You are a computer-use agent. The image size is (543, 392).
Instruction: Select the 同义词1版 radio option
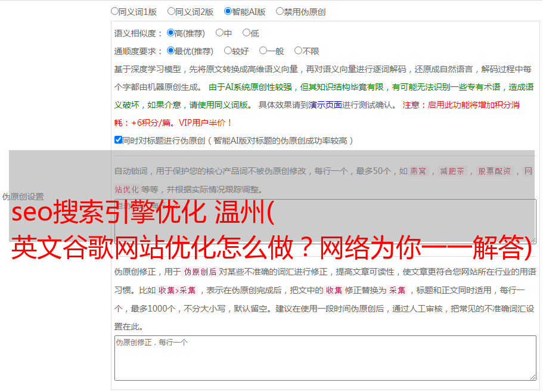tap(114, 11)
